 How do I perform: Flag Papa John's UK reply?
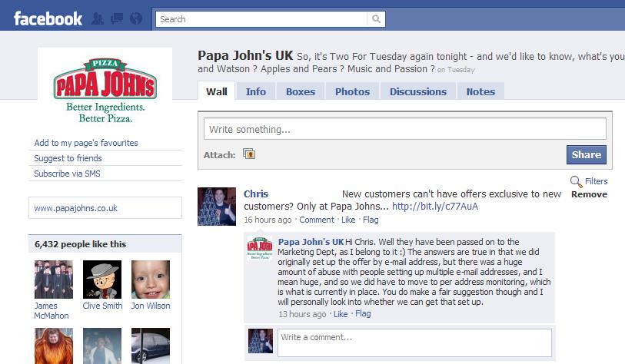coord(363,313)
